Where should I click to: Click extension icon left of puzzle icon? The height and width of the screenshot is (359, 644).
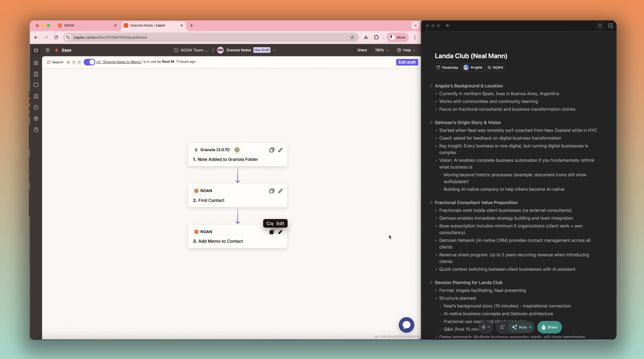coord(366,38)
